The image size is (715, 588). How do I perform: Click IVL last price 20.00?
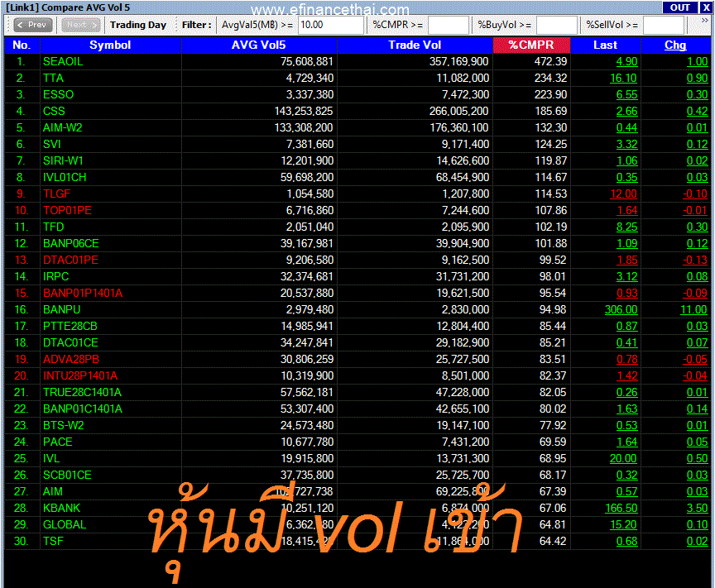click(x=624, y=458)
